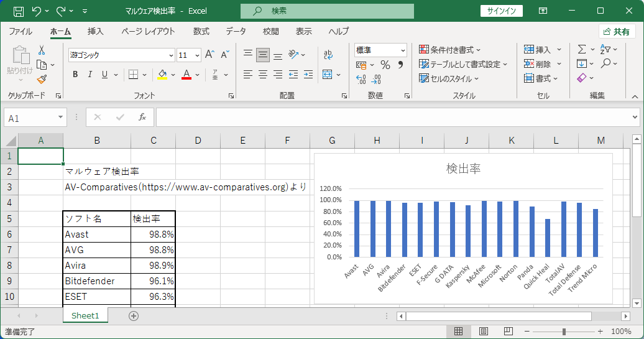The height and width of the screenshot is (339, 644).
Task: Switch to the 数式 tab
Action: 201,31
